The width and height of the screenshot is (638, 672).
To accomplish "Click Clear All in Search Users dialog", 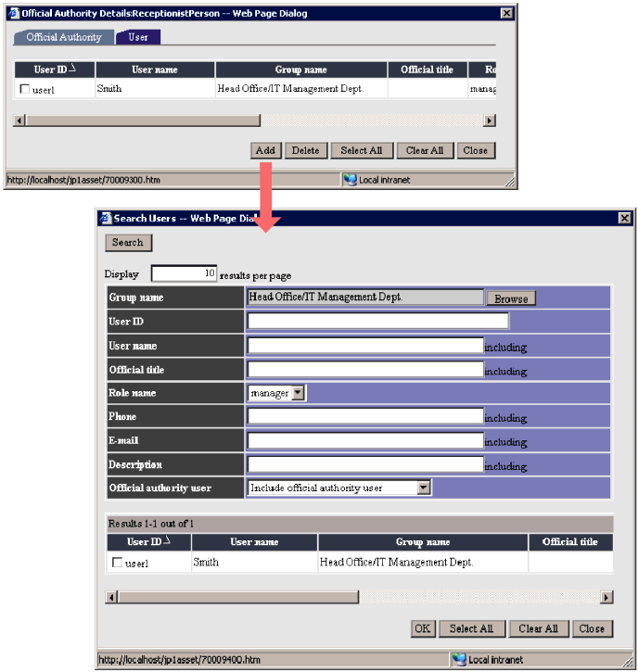I will pyautogui.click(x=539, y=628).
